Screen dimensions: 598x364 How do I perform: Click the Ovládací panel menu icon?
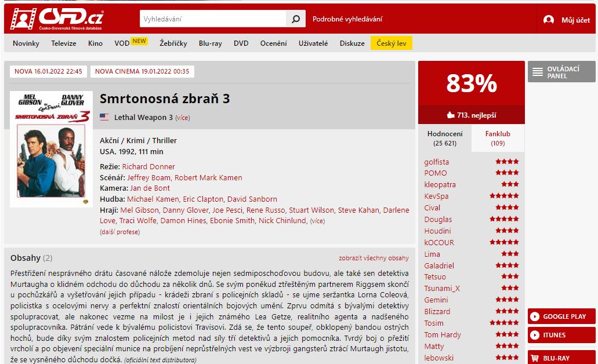pos(538,72)
